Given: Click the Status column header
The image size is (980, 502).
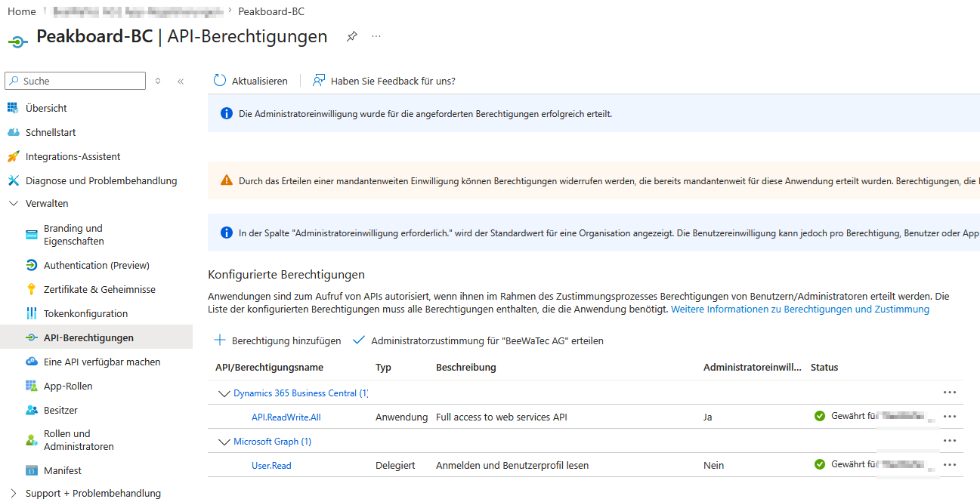Looking at the screenshot, I should 824,367.
